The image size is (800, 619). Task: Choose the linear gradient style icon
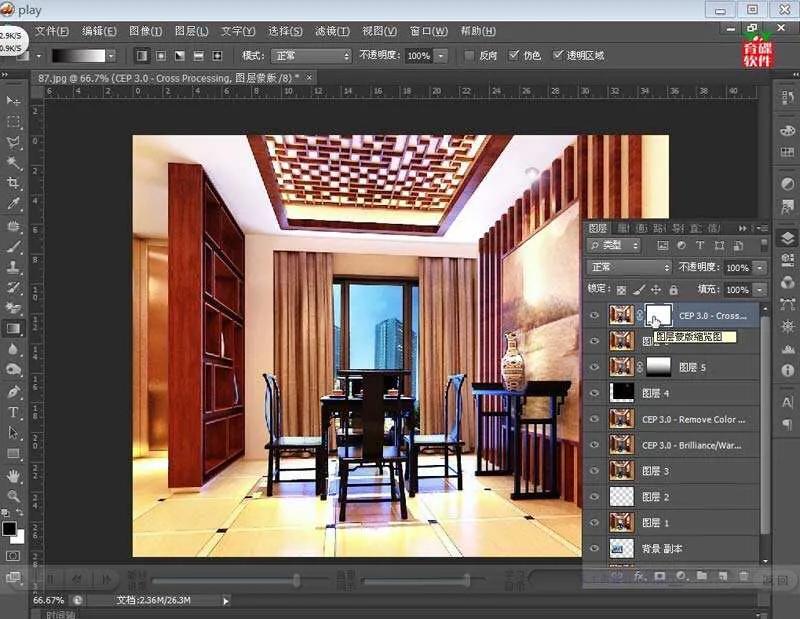click(142, 56)
